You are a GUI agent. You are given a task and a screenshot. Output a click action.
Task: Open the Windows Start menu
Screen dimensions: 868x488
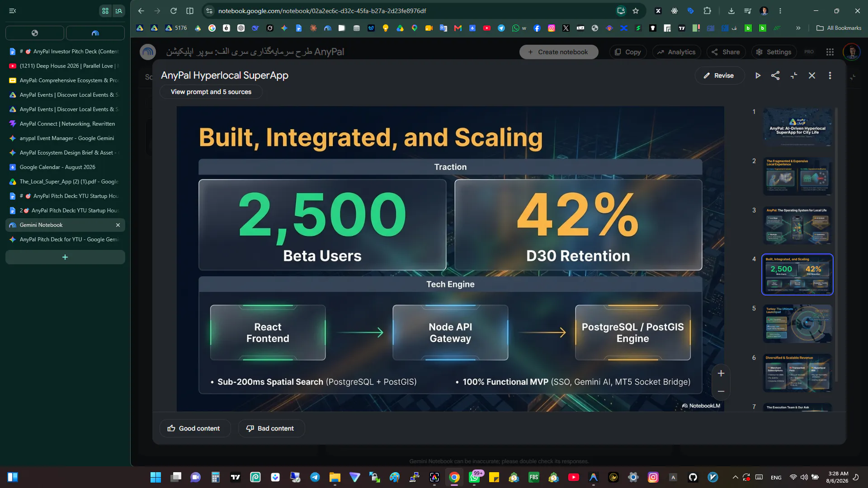156,477
